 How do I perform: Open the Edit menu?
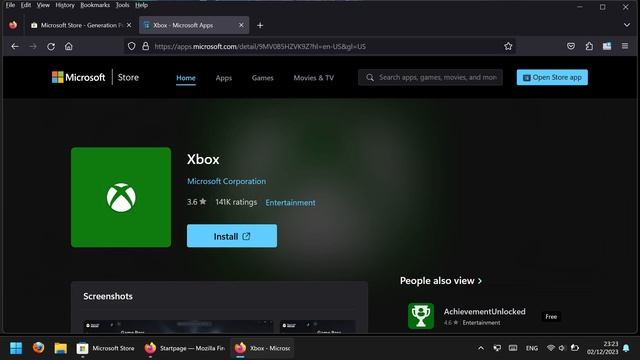(x=26, y=5)
